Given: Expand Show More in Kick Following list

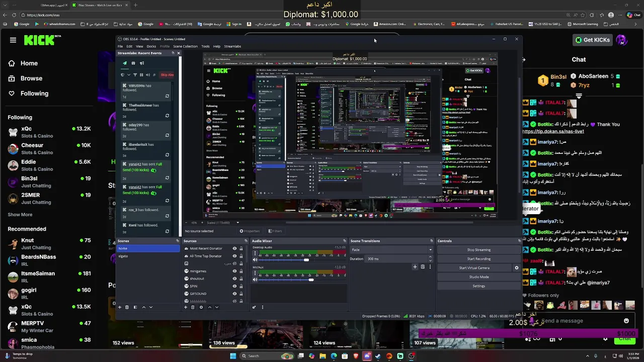Looking at the screenshot, I should pyautogui.click(x=20, y=215).
